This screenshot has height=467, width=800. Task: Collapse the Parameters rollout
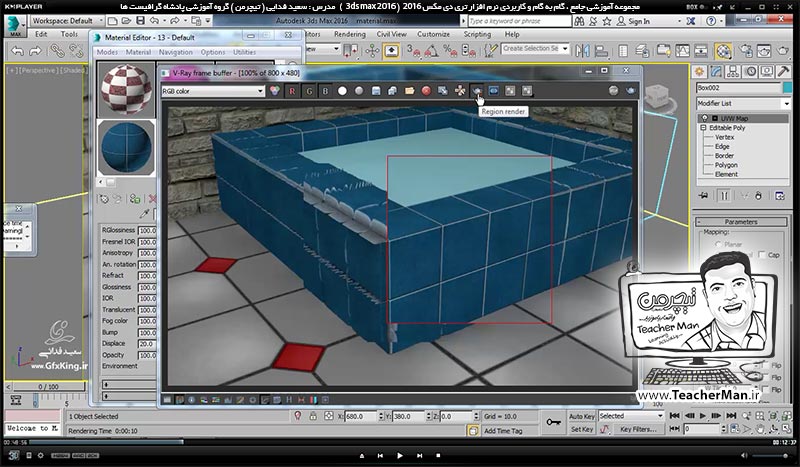pos(741,222)
